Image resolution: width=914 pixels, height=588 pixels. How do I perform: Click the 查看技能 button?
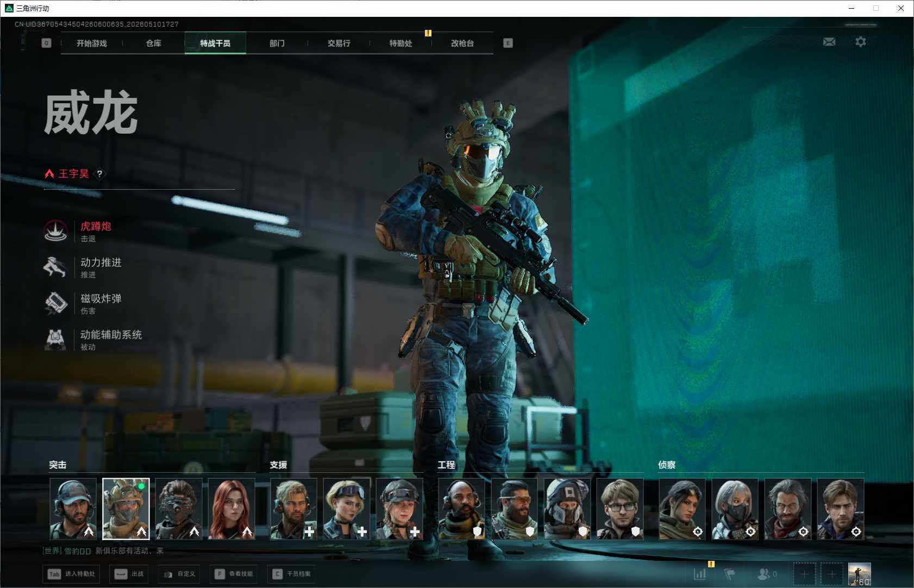pos(234,574)
